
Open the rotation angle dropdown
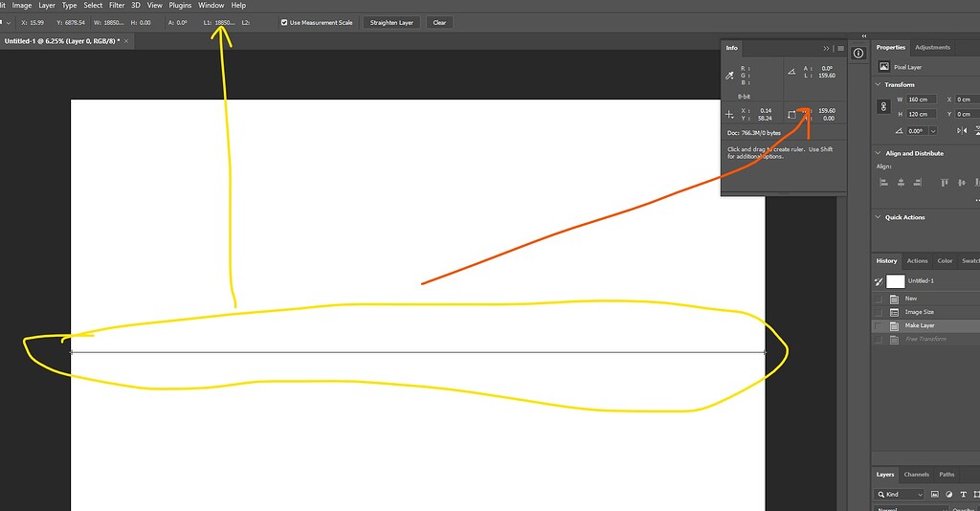click(x=932, y=131)
